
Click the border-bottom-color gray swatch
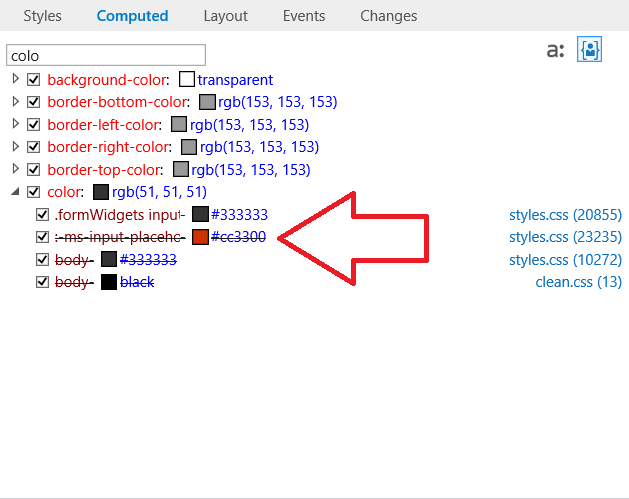click(x=207, y=102)
